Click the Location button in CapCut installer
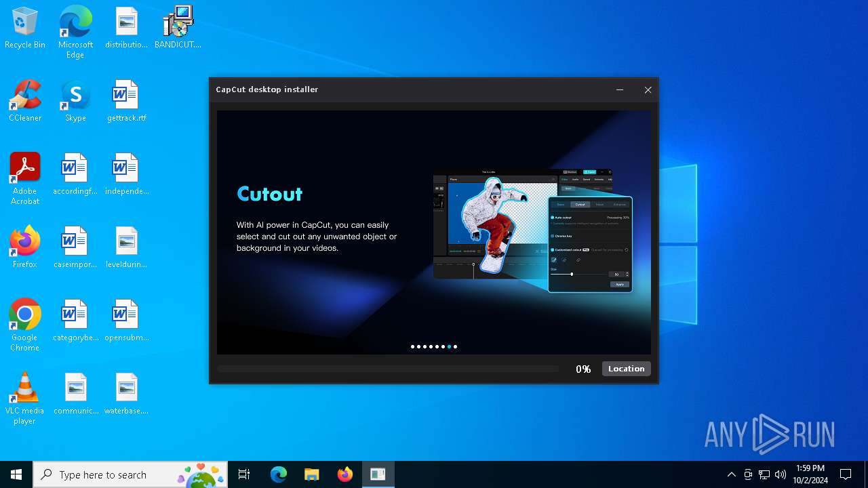Screen dimensions: 868x488 coord(626,369)
